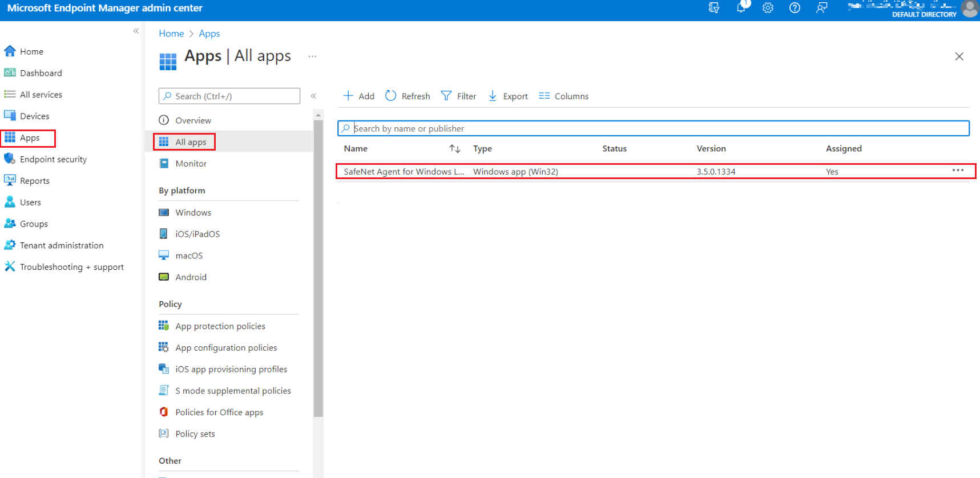Open directory and subscription filter icon
This screenshot has height=478, width=980.
coord(714,8)
